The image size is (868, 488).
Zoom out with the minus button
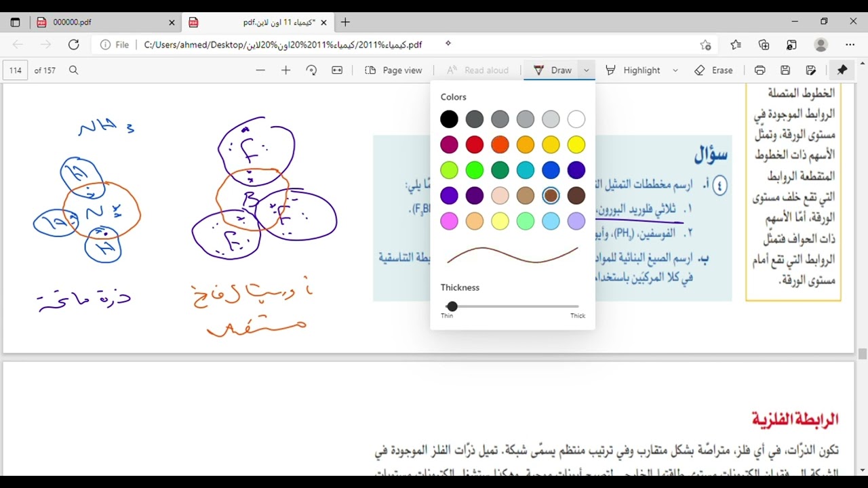coord(260,70)
